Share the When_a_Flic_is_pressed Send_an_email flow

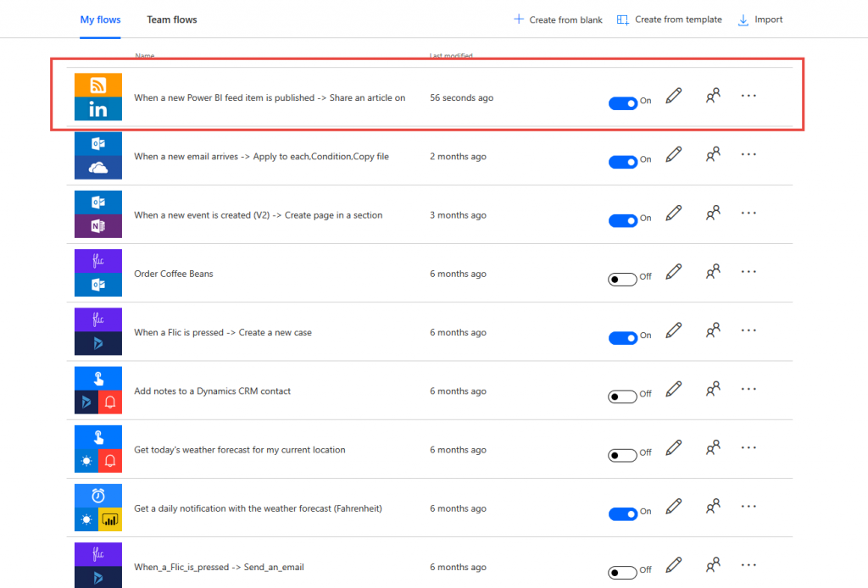[x=713, y=565]
